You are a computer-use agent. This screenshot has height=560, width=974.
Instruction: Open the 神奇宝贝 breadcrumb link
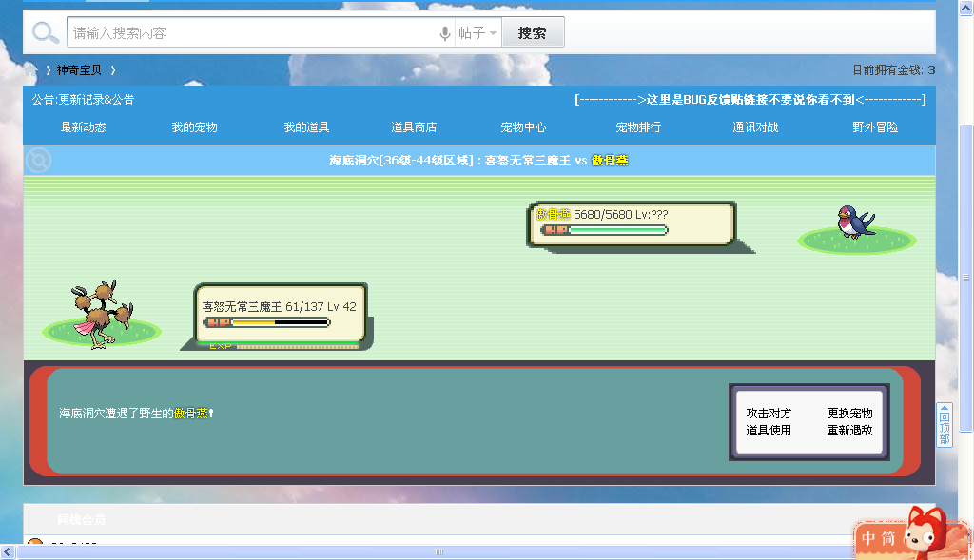pyautogui.click(x=79, y=70)
